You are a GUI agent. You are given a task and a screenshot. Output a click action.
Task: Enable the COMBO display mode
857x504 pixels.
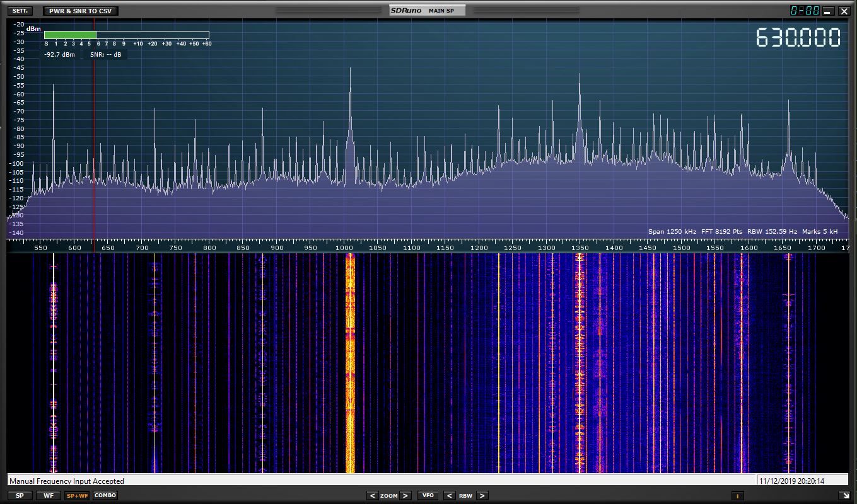point(105,496)
